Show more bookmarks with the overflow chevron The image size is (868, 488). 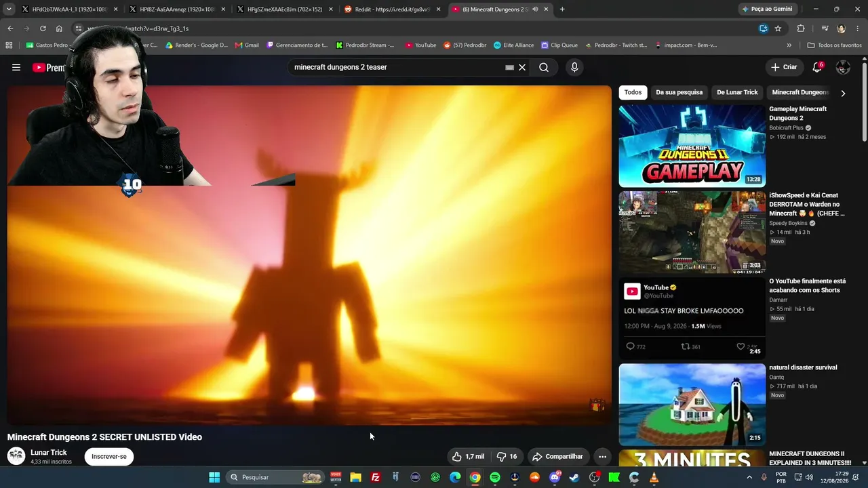click(x=789, y=45)
